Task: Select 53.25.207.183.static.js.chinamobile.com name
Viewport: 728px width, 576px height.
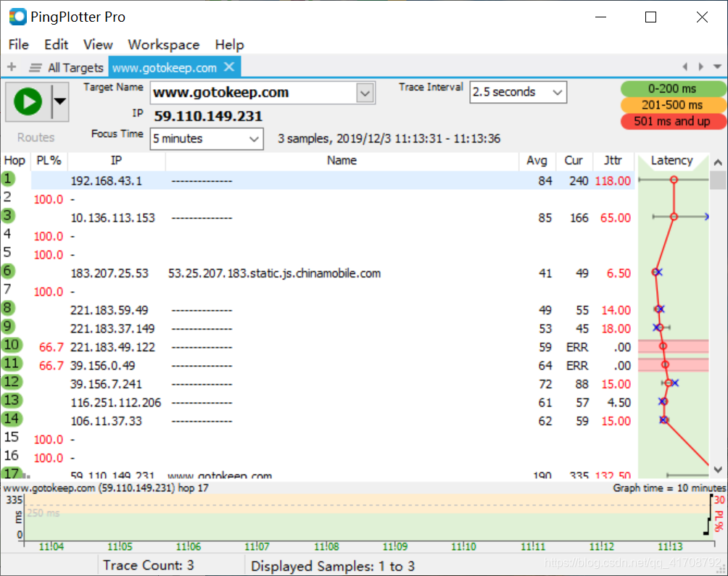Action: coord(274,273)
